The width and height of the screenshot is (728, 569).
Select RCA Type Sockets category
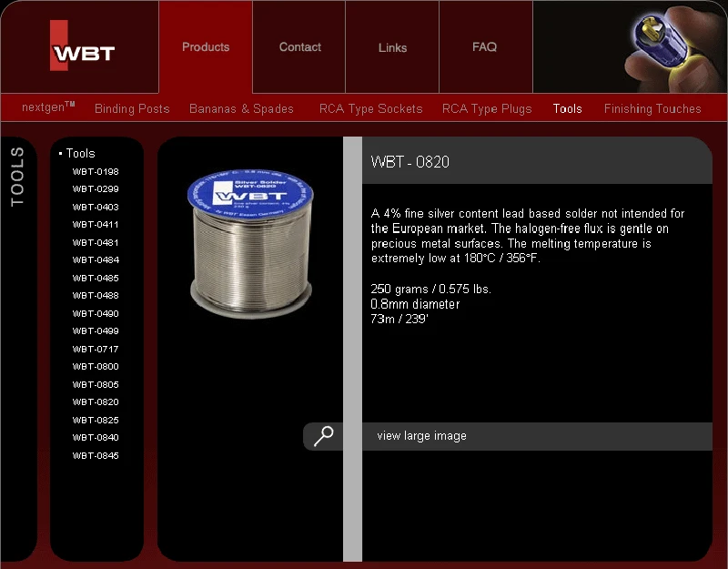click(x=370, y=108)
